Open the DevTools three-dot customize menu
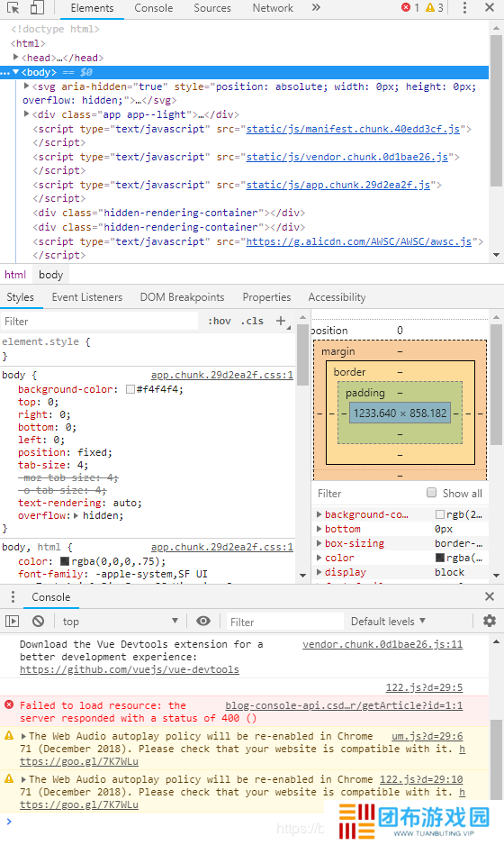Image resolution: width=504 pixels, height=845 pixels. [x=464, y=7]
